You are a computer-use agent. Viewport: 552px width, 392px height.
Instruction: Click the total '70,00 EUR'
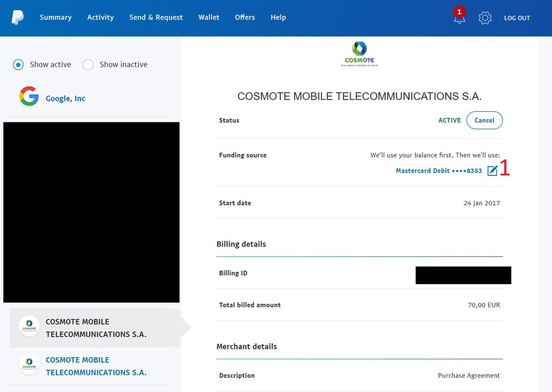point(484,305)
